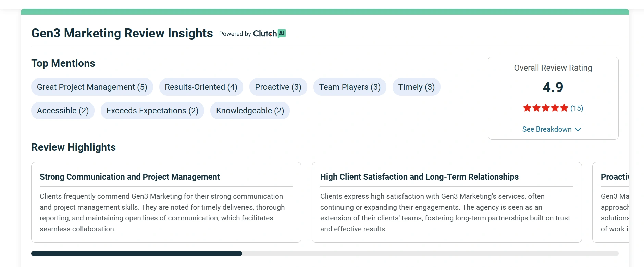The width and height of the screenshot is (644, 267).
Task: Choose the Proactive (3) mention chip
Action: [x=278, y=87]
